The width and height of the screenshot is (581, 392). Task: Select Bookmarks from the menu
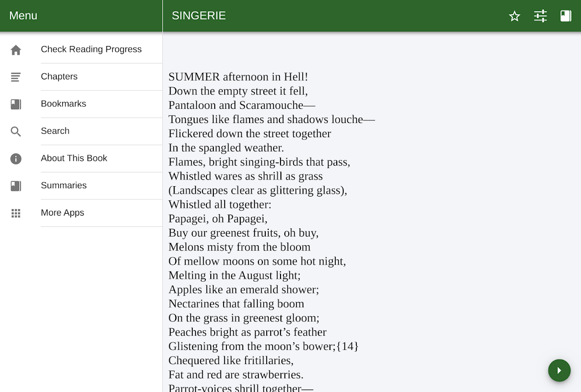[x=64, y=104]
